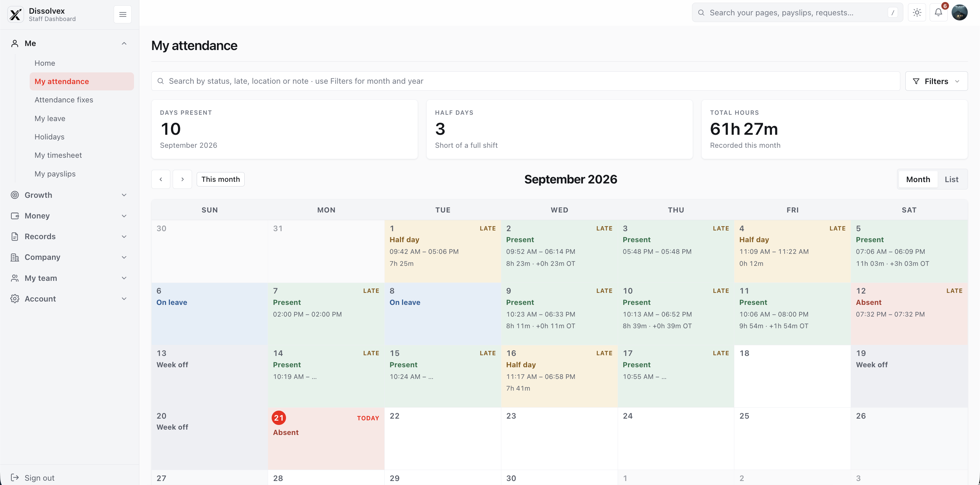Open Attendance fixes page
This screenshot has width=980, height=485.
coord(82,100)
